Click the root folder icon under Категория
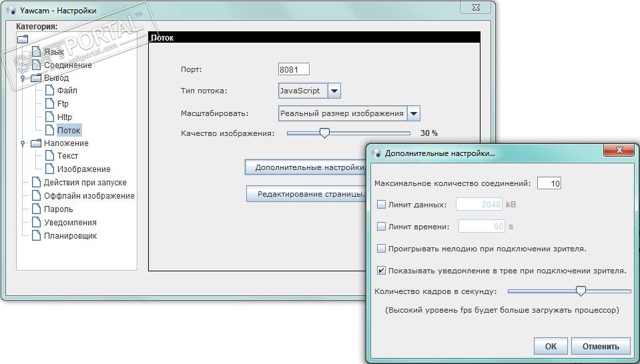The image size is (640, 364). click(x=23, y=39)
